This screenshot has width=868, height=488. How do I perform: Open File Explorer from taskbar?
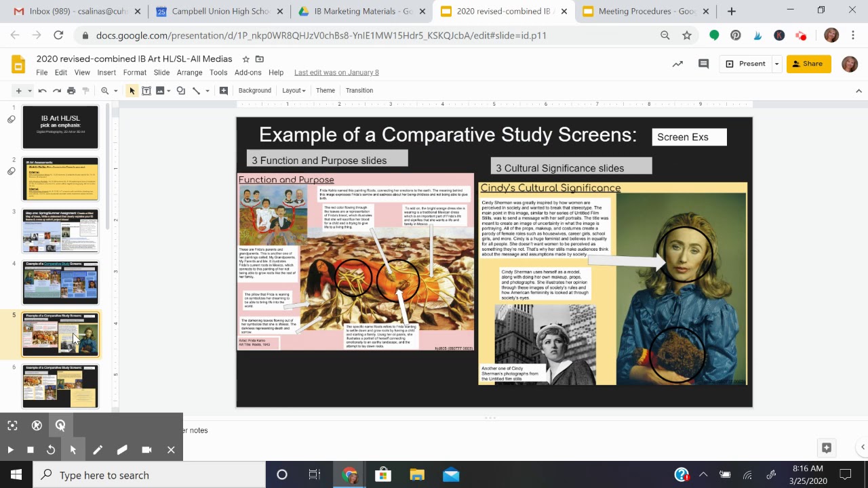416,475
